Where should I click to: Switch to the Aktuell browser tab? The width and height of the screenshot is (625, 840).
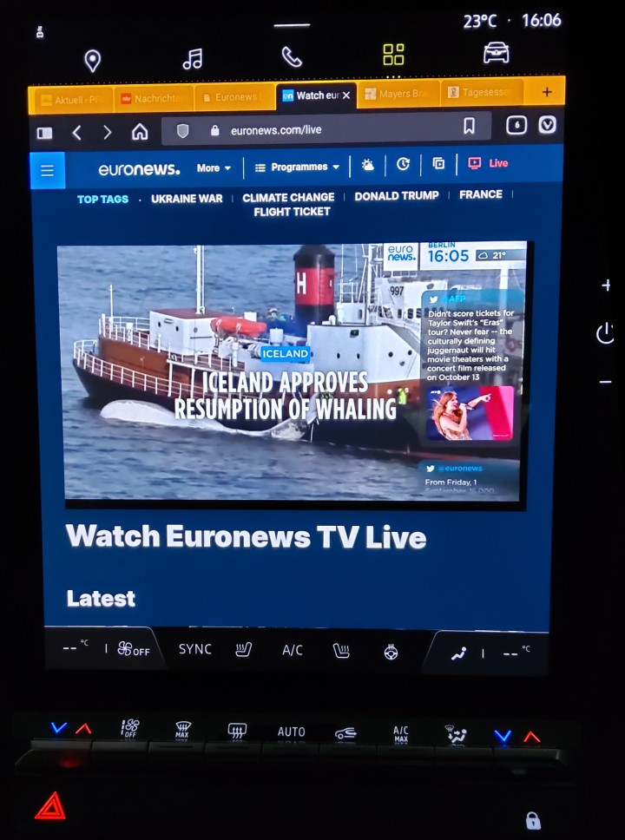pos(74,100)
